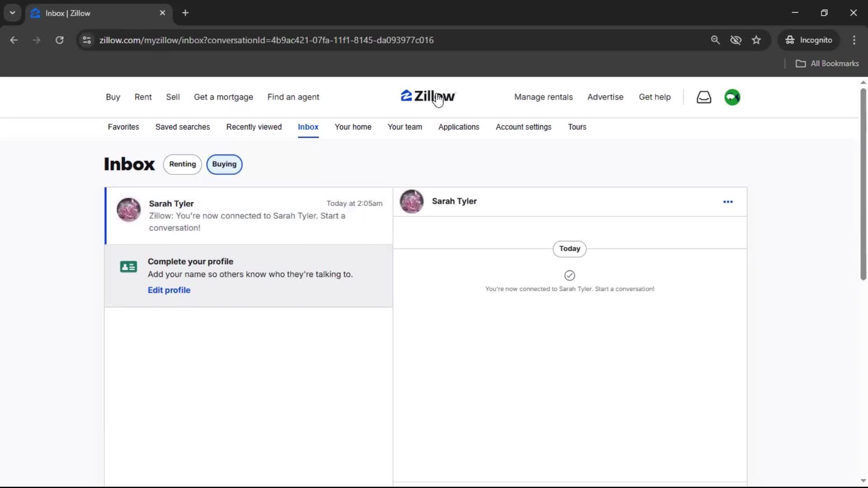Open the three-dot conversation options menu
This screenshot has height=488, width=868.
coord(728,202)
